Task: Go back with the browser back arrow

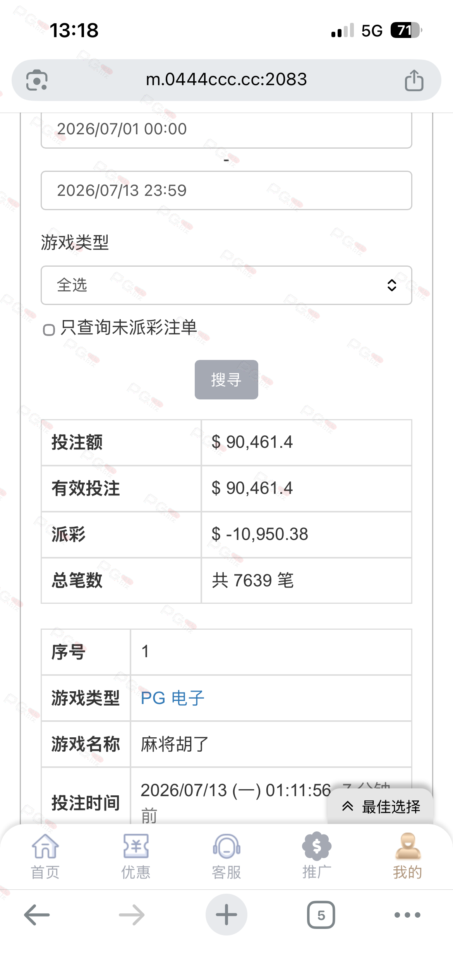Action: (x=37, y=915)
